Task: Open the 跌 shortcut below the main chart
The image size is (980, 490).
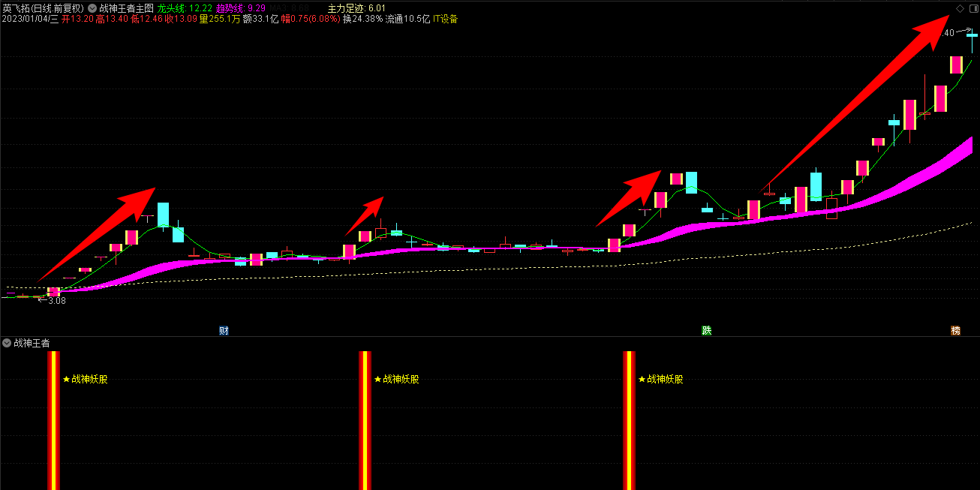Action: point(705,329)
